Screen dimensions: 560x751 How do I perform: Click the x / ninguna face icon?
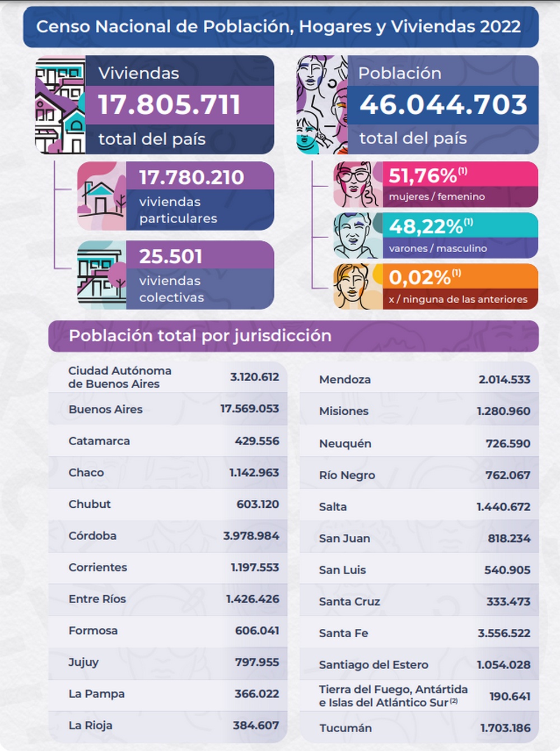point(358,286)
